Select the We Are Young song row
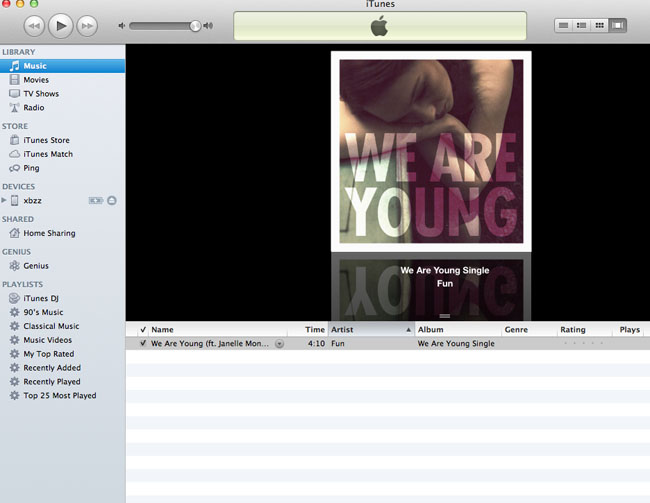This screenshot has width=650, height=503. click(388, 343)
